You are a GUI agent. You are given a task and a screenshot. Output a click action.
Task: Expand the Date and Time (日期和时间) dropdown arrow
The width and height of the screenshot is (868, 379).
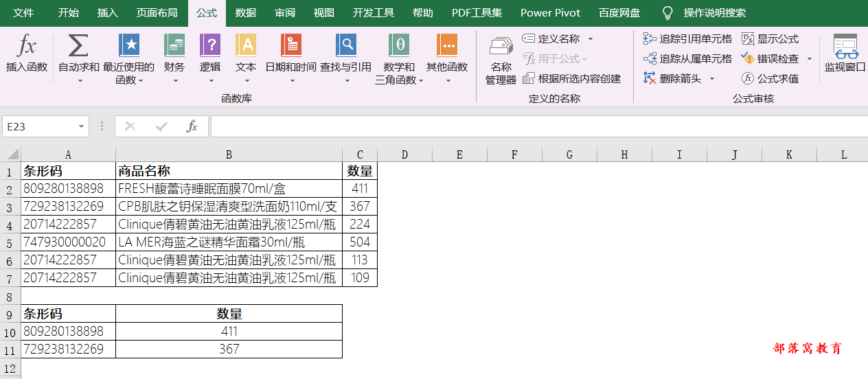coord(291,80)
